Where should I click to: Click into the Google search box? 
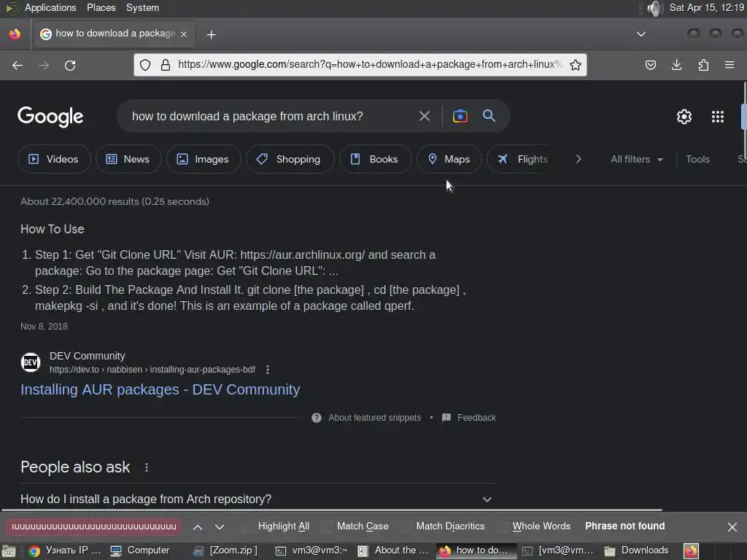[269, 116]
